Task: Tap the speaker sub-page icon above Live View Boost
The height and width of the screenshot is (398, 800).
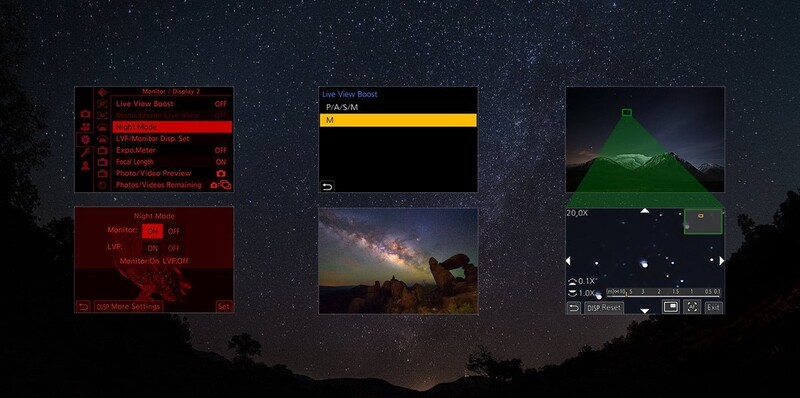Action: tap(103, 92)
